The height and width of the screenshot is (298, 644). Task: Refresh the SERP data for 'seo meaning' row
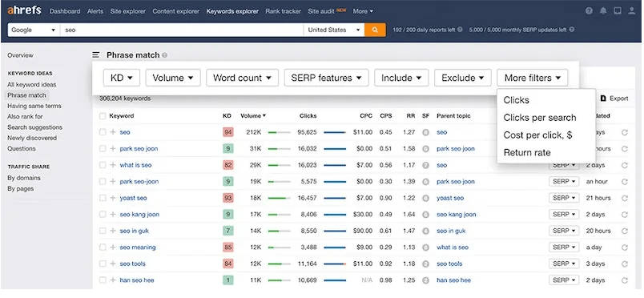625,248
